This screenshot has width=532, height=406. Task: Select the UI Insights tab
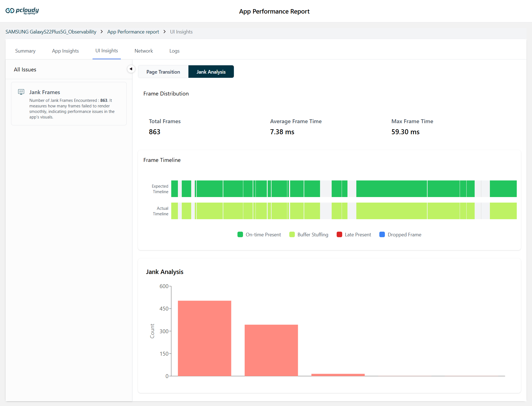107,51
